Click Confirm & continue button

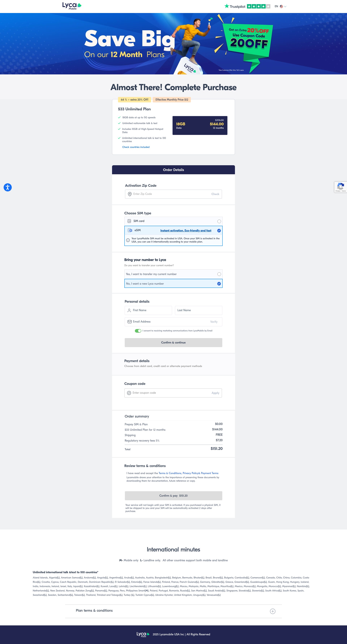click(173, 343)
